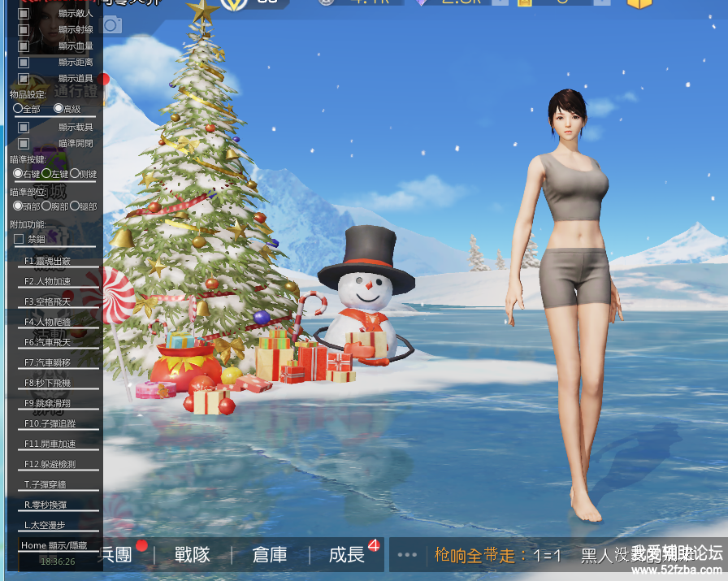Toggle the 瞄準開閉 checkbox
Viewport: 728px width, 581px height.
[x=24, y=144]
